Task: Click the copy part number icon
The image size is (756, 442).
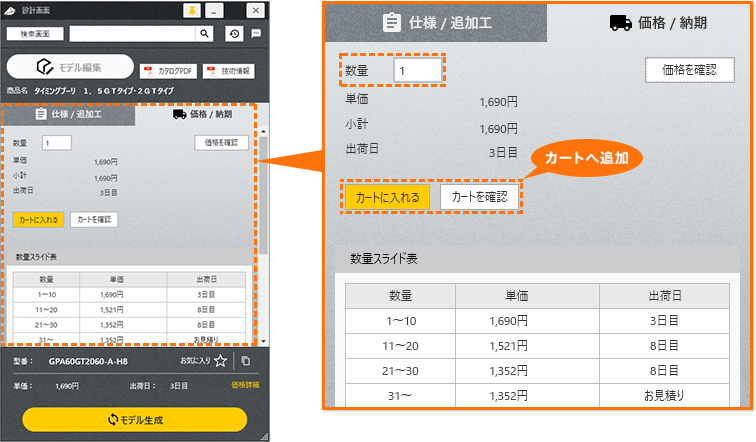Action: pos(246,361)
